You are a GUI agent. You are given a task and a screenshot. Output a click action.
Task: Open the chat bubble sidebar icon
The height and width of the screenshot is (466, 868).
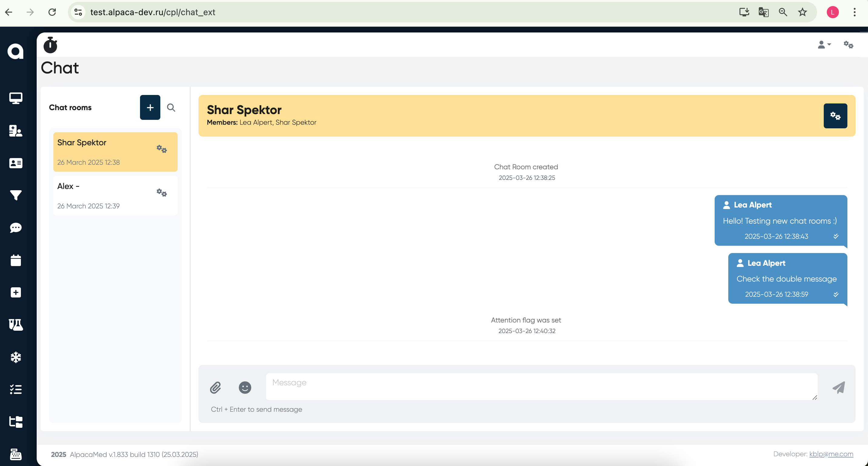click(15, 228)
